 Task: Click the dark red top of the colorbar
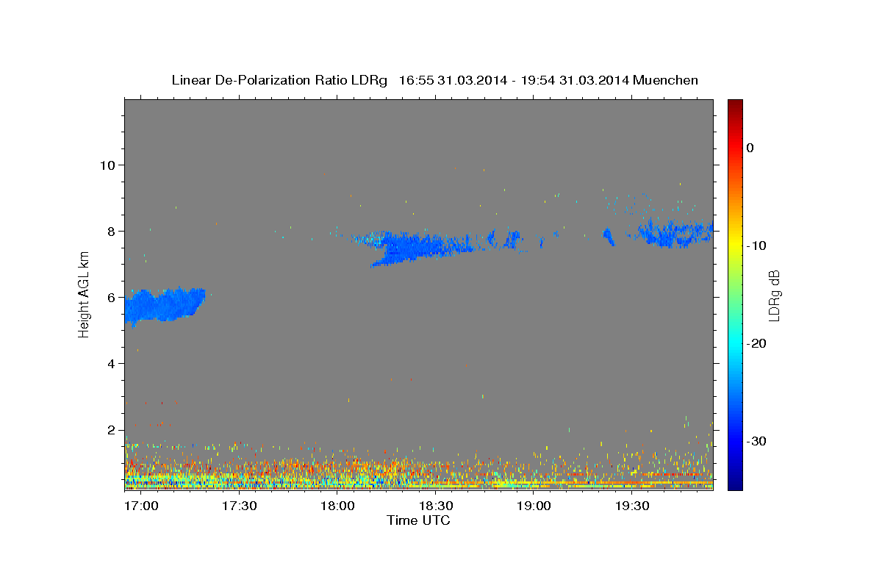tap(734, 105)
